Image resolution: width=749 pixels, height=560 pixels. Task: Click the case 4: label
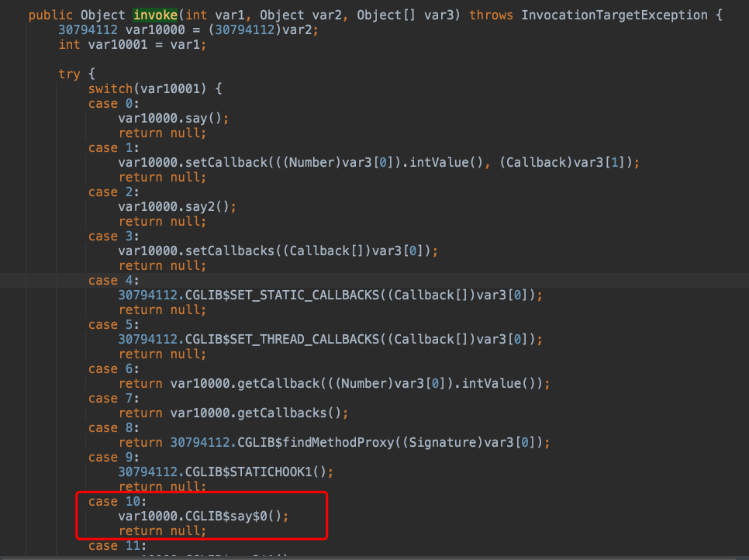[x=114, y=281]
